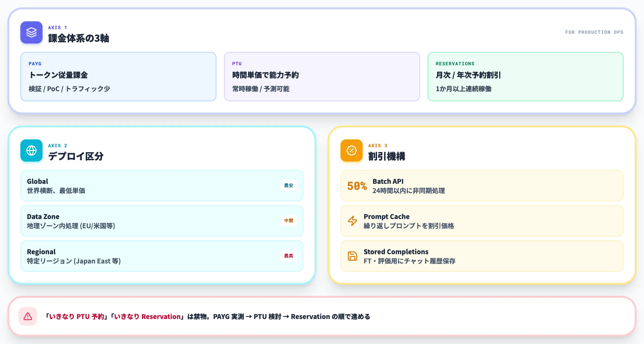
Task: Click the デプロイ区分 heading
Action: click(76, 156)
